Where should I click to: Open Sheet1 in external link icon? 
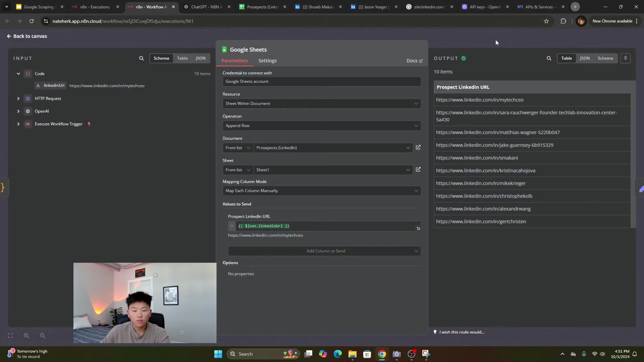(418, 170)
